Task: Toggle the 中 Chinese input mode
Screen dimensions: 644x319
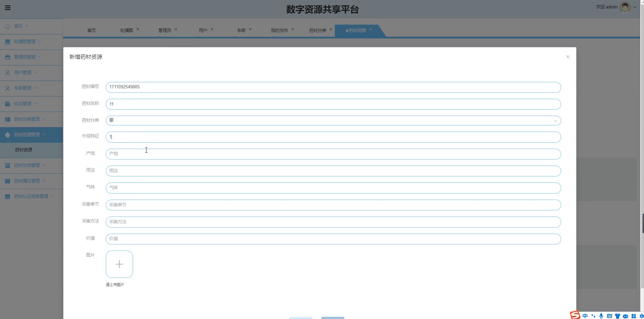Action: 585,316
